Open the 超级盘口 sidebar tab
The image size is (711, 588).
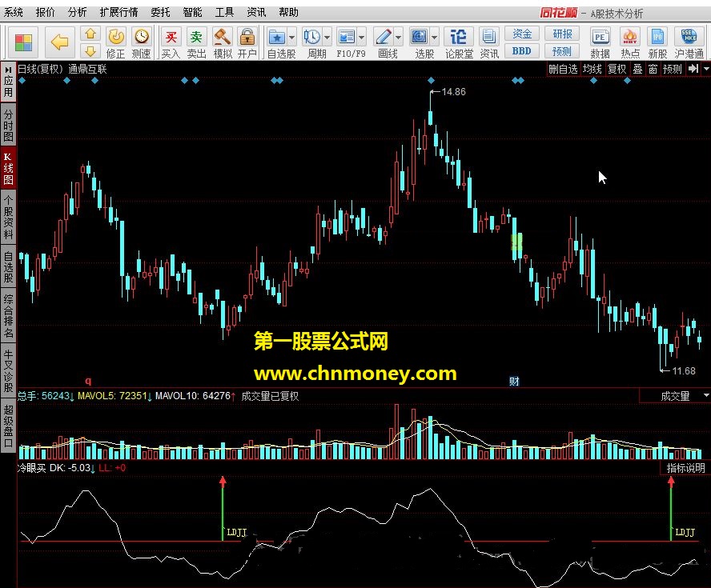tap(8, 425)
